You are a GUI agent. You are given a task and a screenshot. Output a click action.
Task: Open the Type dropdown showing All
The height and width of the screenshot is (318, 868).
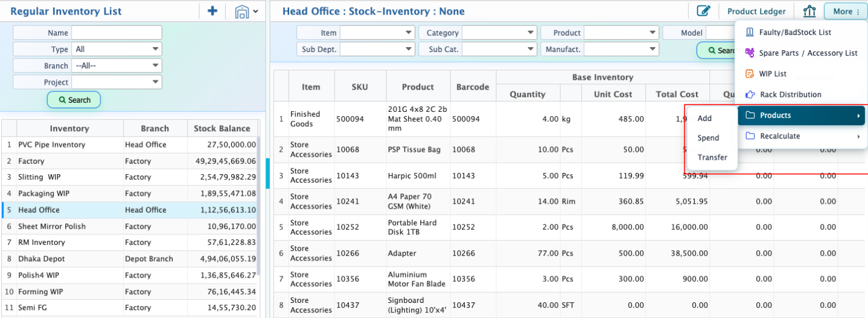(117, 49)
